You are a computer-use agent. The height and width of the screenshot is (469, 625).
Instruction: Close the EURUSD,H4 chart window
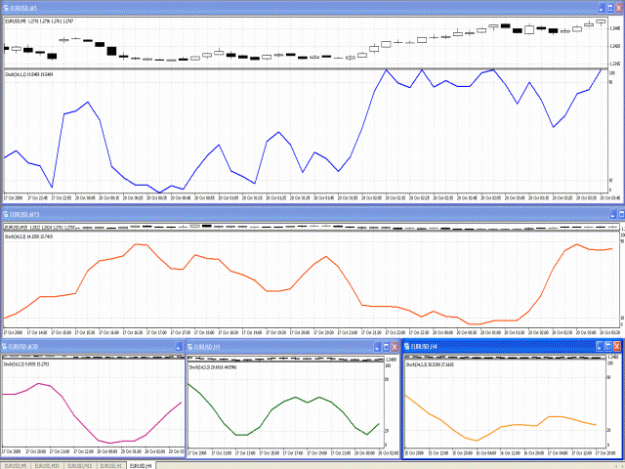point(617,346)
